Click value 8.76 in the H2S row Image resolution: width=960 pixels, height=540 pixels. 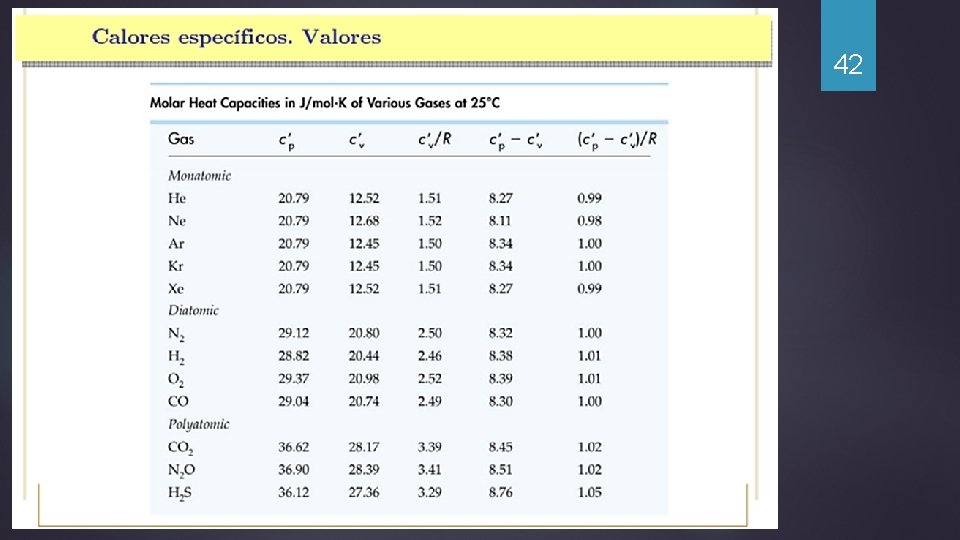click(x=500, y=492)
